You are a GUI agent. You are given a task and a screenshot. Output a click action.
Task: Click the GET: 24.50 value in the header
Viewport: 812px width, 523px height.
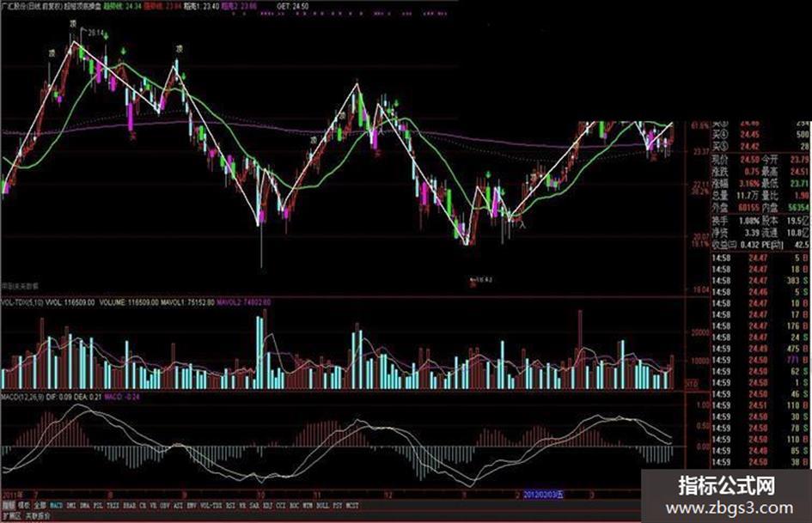[x=293, y=6]
